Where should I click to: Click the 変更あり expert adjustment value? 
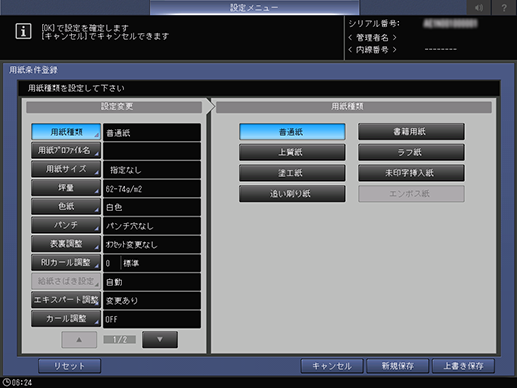click(x=152, y=301)
